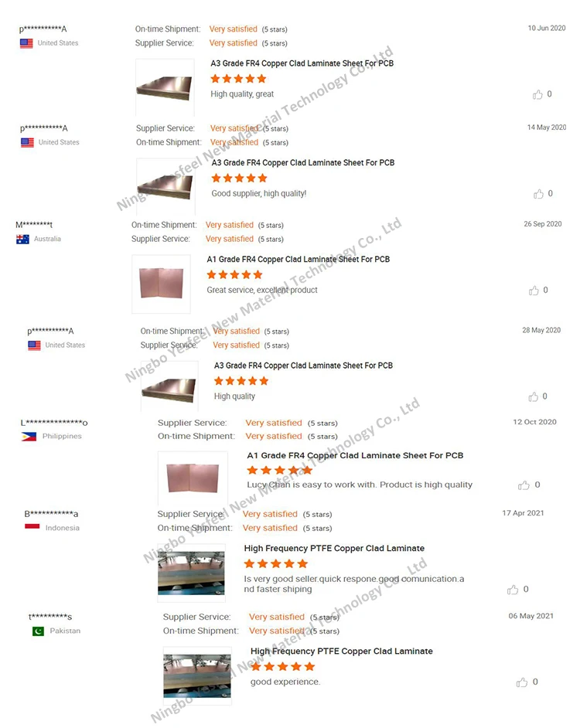Open High Frequency PTFE link in Pakistan review
The image size is (580, 728).
tap(342, 651)
